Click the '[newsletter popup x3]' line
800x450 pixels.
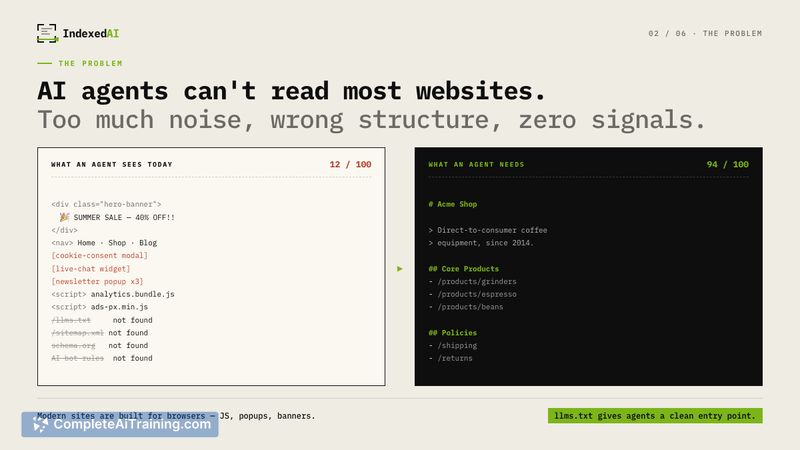pos(97,281)
